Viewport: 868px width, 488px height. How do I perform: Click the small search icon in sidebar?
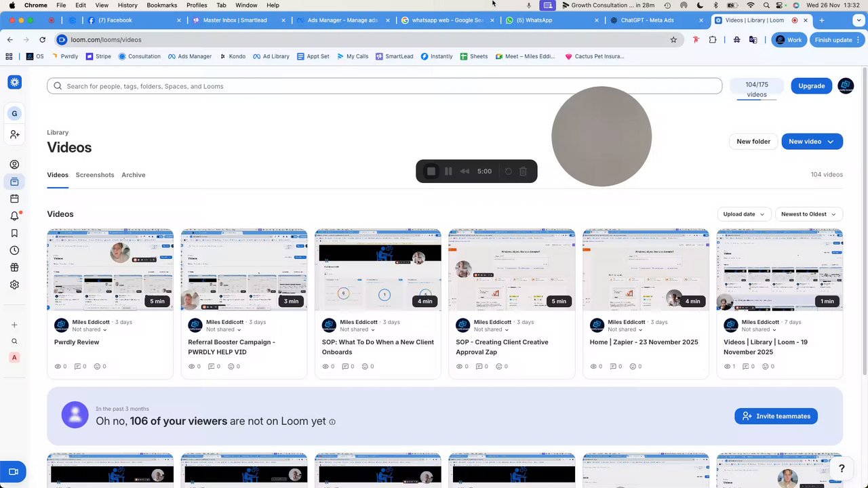coord(14,341)
